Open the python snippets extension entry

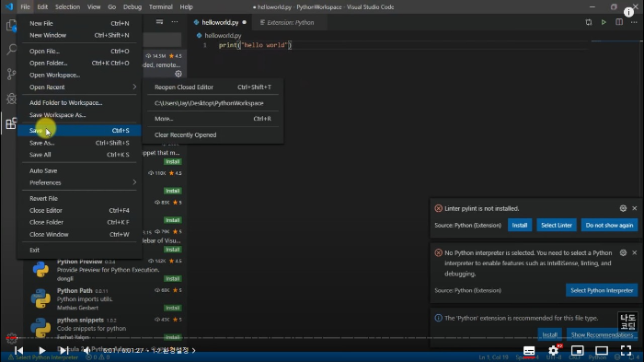click(106, 328)
